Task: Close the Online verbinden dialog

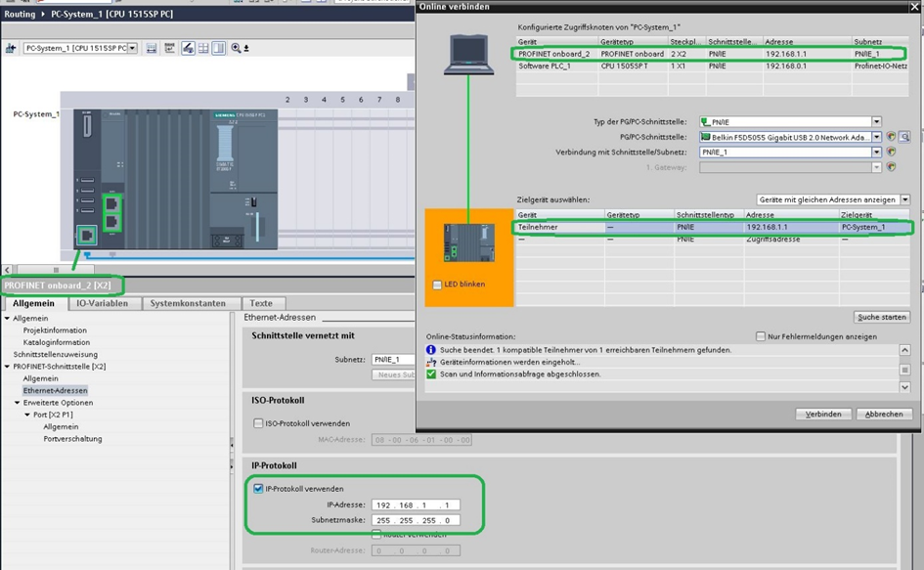Action: [x=914, y=7]
